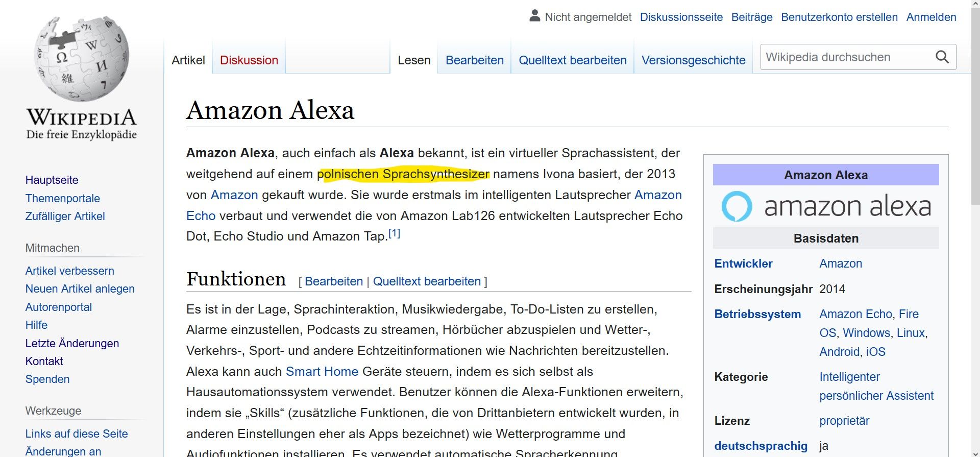The image size is (980, 457).
Task: Click the Anmelden link
Action: (931, 17)
